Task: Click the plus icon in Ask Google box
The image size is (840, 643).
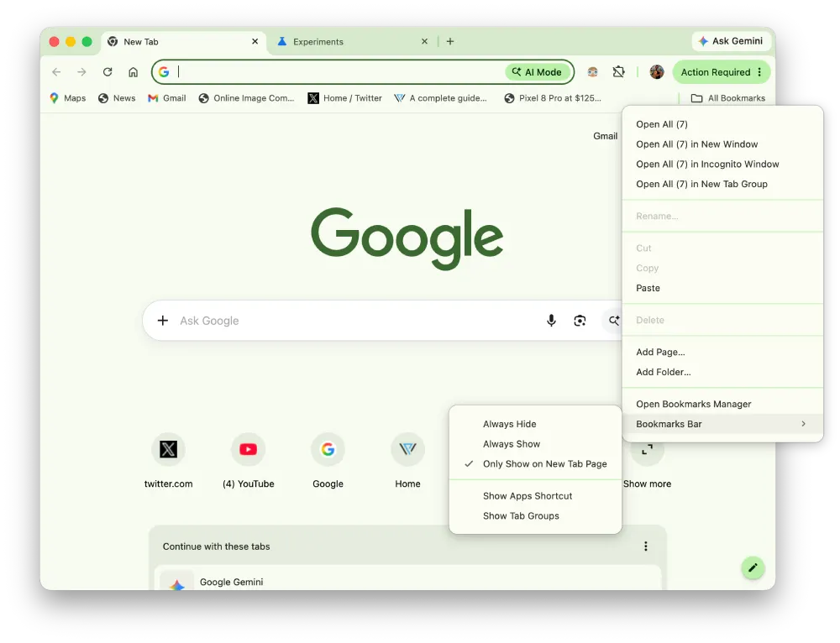Action: pos(162,320)
